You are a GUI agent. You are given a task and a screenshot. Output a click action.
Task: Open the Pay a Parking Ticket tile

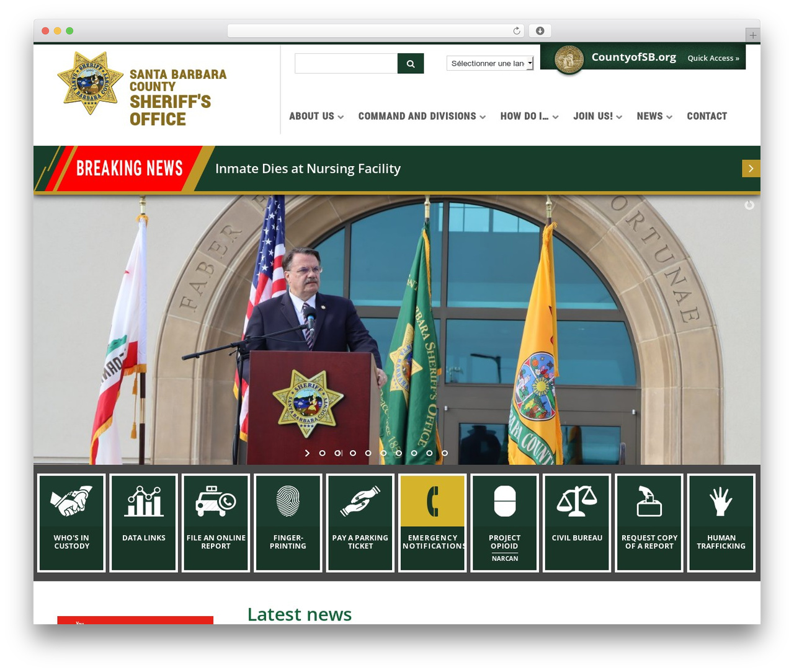[x=360, y=523]
